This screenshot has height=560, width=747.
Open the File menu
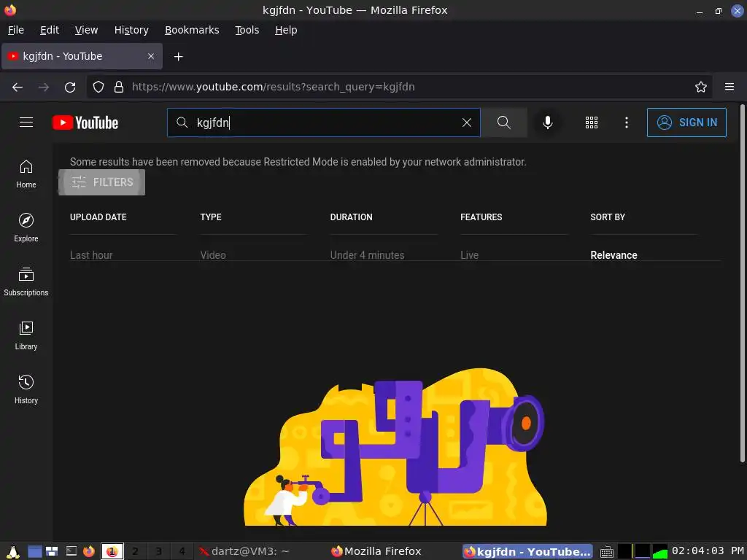pos(16,30)
